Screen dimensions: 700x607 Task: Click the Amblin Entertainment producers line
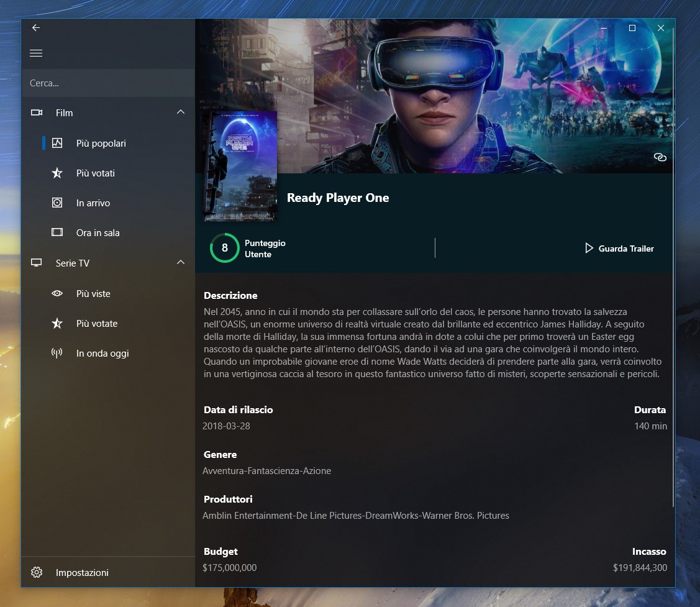point(356,516)
